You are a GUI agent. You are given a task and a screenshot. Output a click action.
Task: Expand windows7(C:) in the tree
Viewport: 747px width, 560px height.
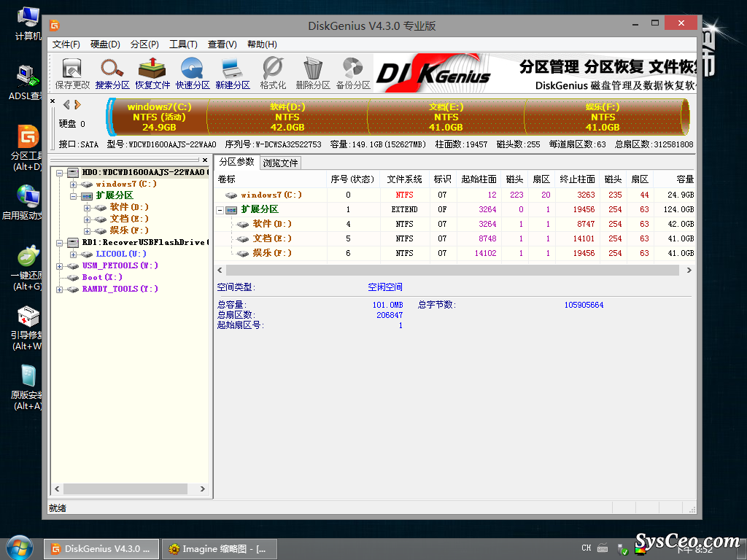click(x=73, y=184)
